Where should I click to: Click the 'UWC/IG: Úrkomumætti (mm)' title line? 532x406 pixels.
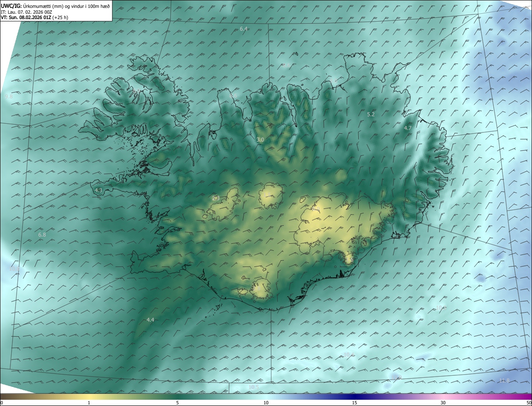55,6
